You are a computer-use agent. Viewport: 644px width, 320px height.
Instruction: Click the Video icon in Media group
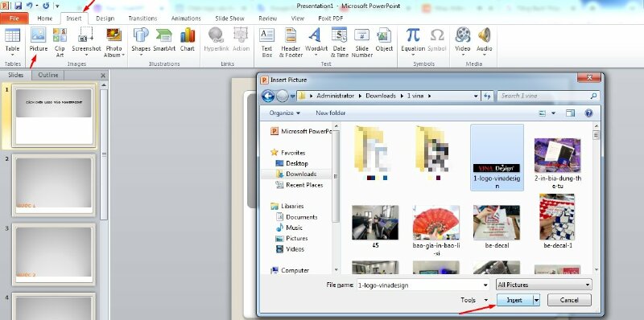click(x=462, y=35)
